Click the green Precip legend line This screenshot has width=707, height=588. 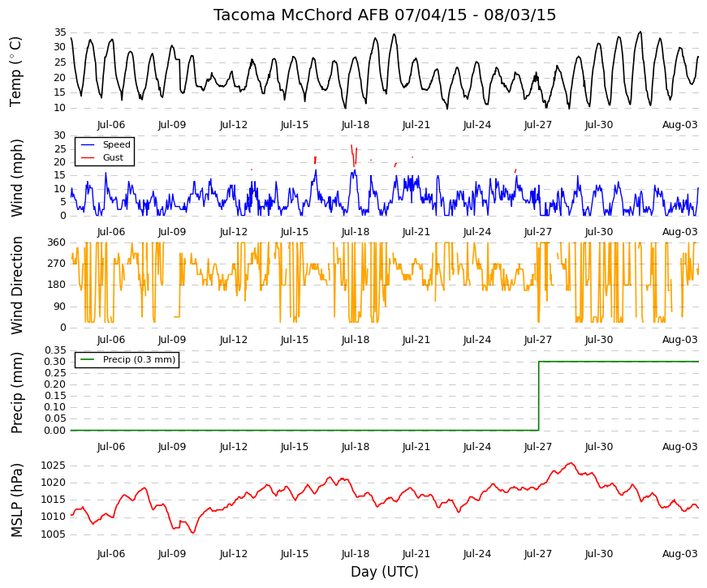tap(88, 359)
